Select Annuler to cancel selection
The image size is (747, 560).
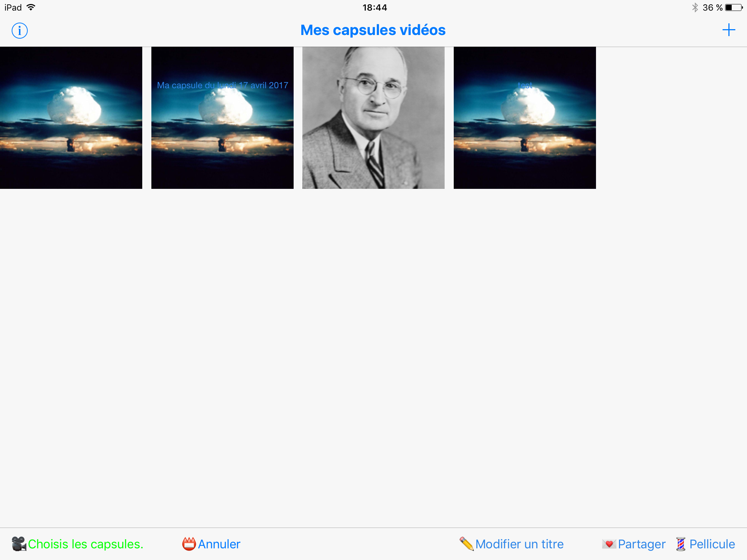pos(219,544)
